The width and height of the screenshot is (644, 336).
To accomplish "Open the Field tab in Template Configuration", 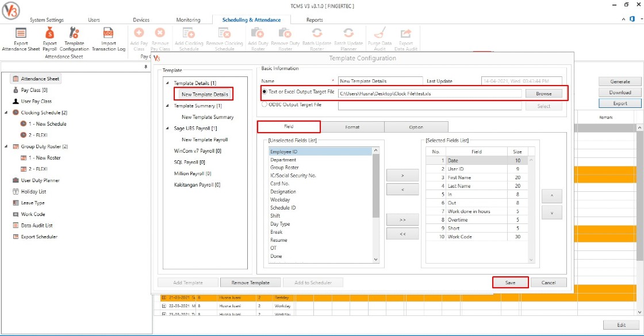I will point(289,127).
